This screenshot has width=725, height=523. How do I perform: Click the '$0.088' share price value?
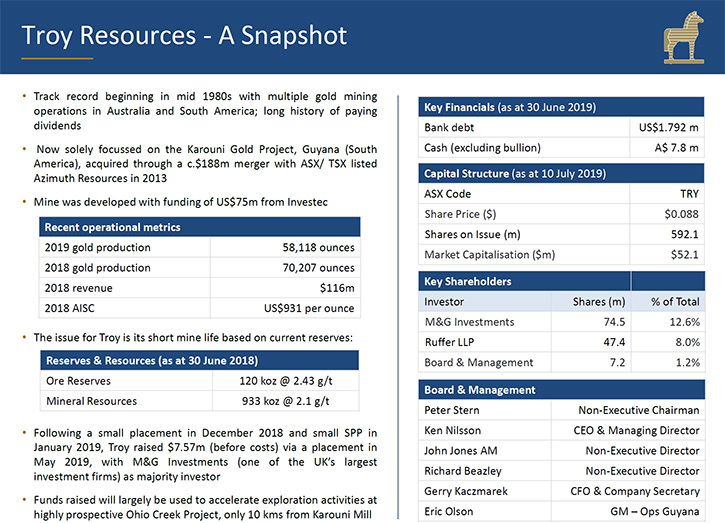pos(682,214)
